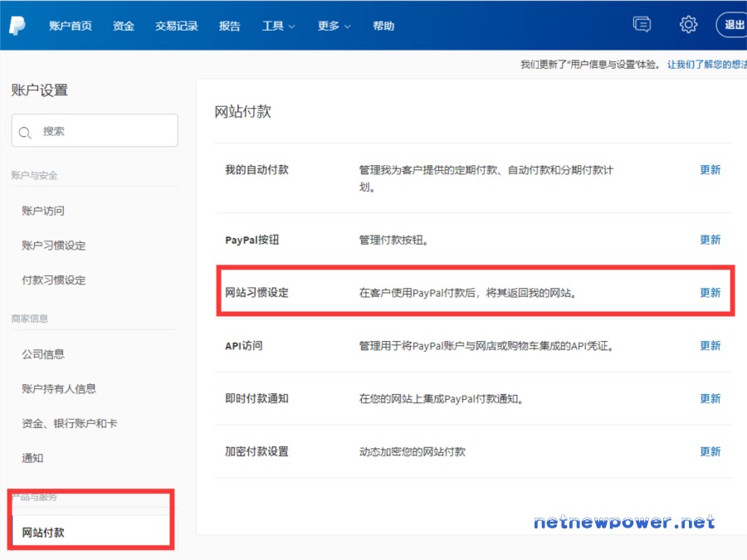Click 更新 for API访问

(x=710, y=345)
